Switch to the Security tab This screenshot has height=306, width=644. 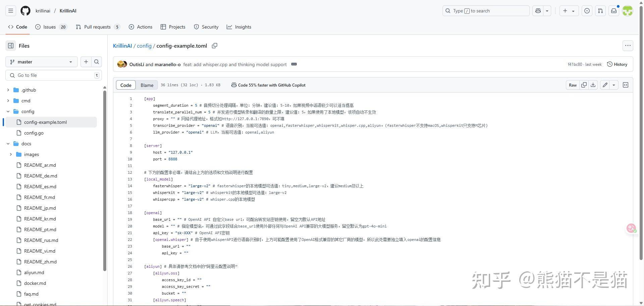pos(206,27)
